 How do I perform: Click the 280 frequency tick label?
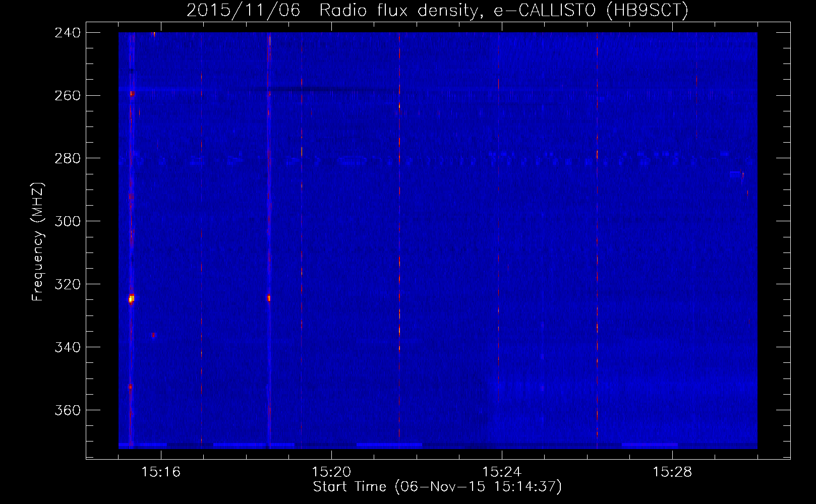[x=68, y=159]
